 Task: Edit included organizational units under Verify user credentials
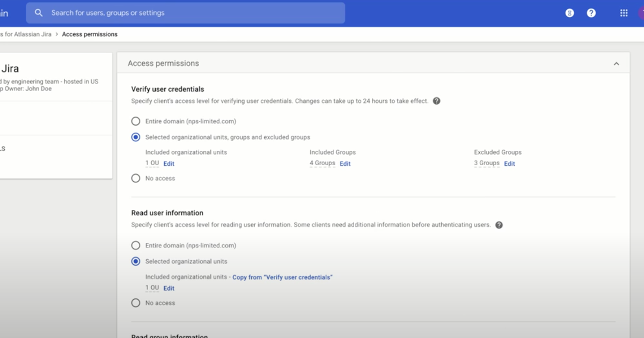click(x=169, y=164)
